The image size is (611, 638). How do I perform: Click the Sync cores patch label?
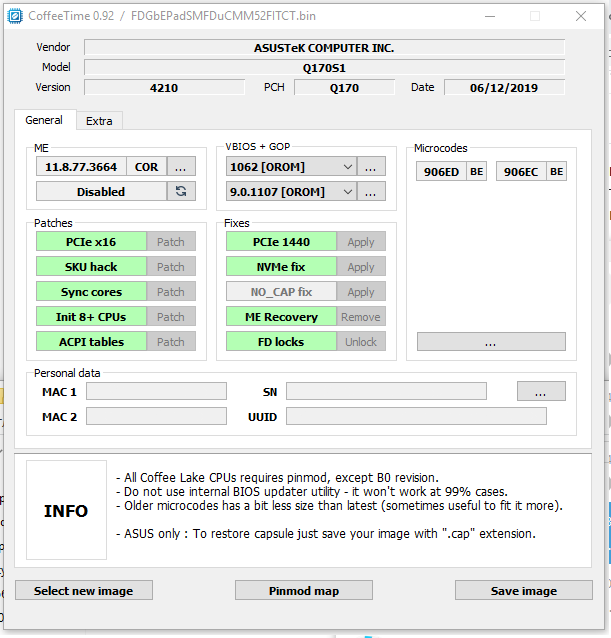pyautogui.click(x=91, y=292)
